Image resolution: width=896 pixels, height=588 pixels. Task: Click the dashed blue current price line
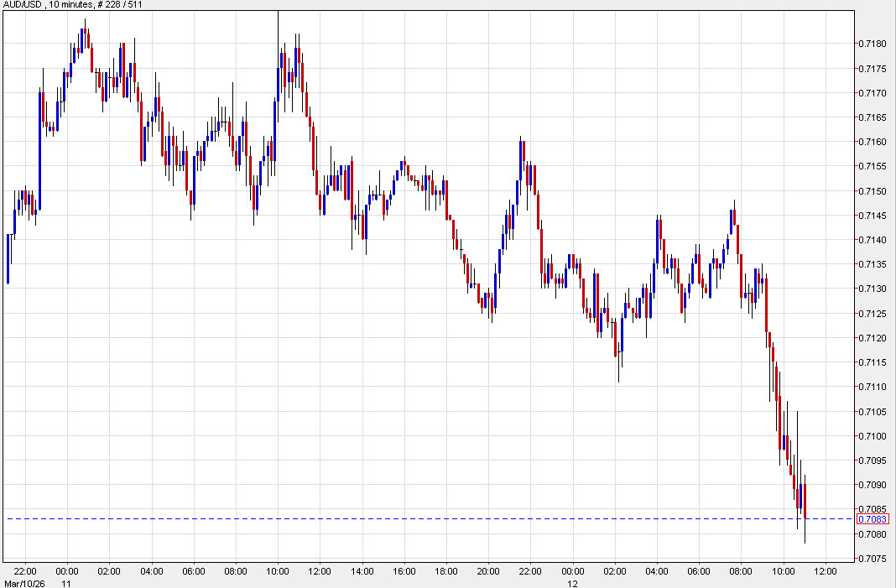(419, 518)
